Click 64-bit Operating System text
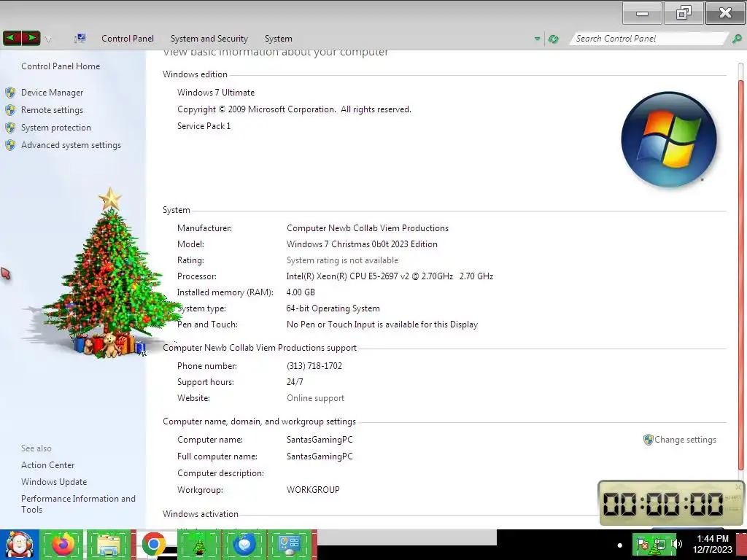Screen dimensions: 747x560 (333, 308)
